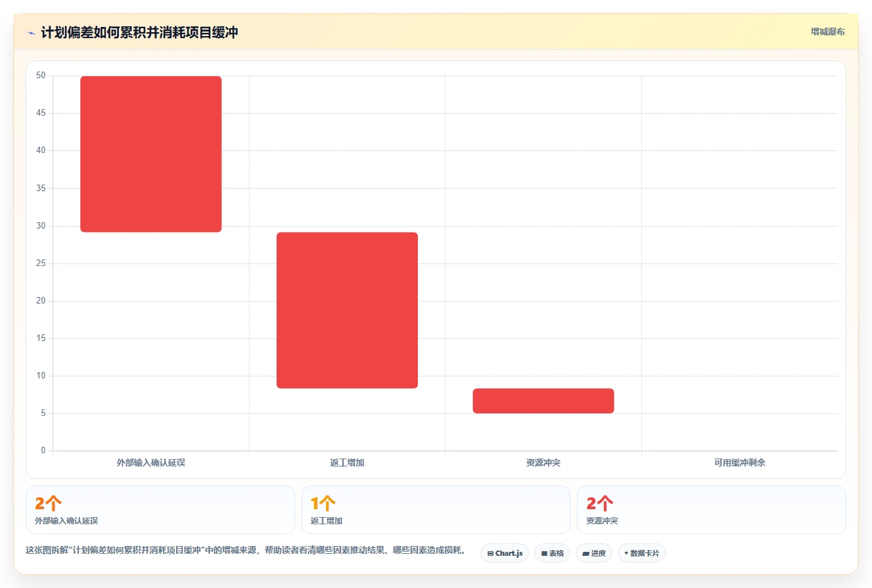The image size is (872, 588).
Task: Click the y-axis value 0
Action: 43,451
